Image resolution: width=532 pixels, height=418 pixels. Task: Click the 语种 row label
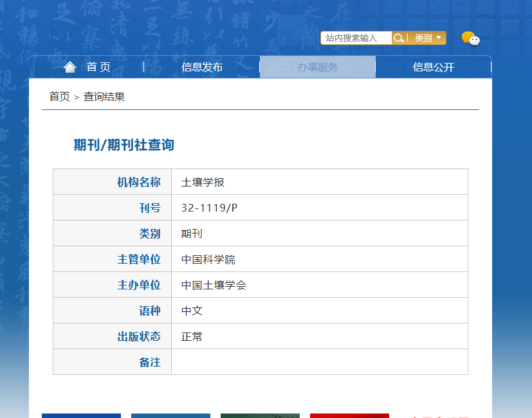point(150,311)
